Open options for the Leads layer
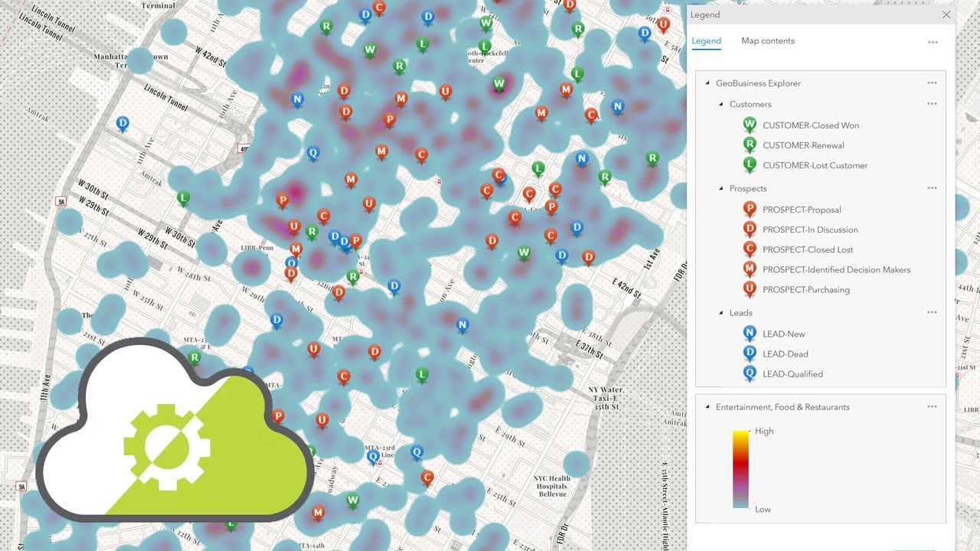 (932, 312)
